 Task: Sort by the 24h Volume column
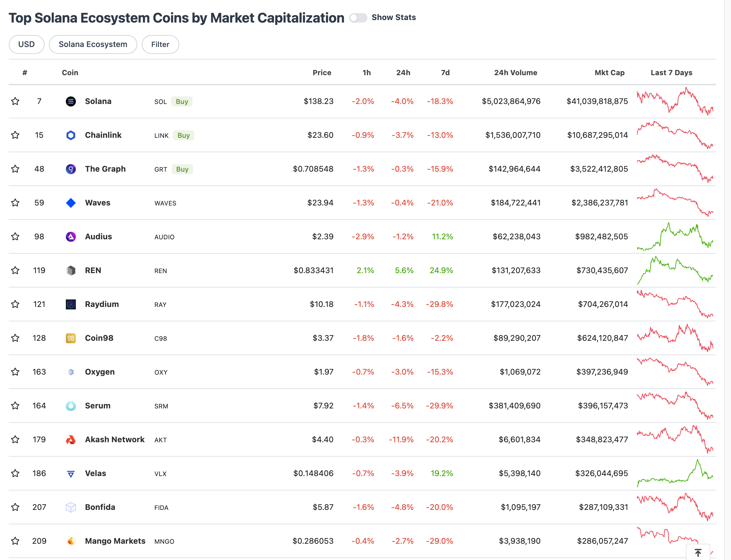coord(516,73)
